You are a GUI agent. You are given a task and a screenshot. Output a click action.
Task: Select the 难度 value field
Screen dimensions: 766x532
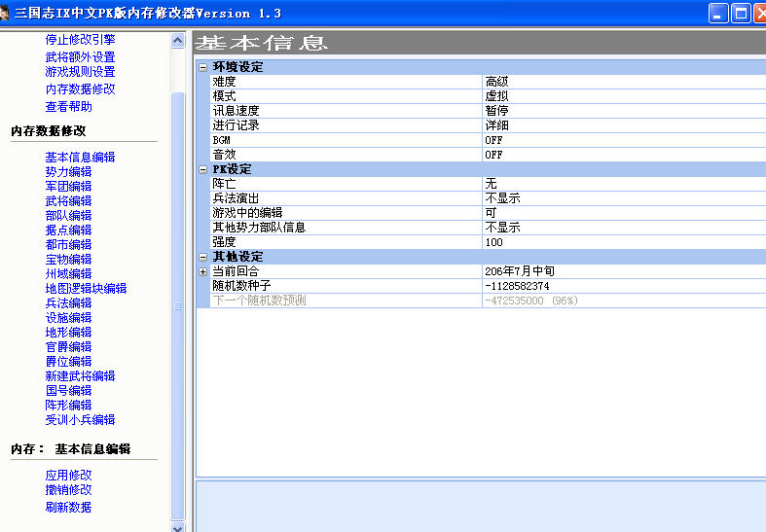click(623, 82)
